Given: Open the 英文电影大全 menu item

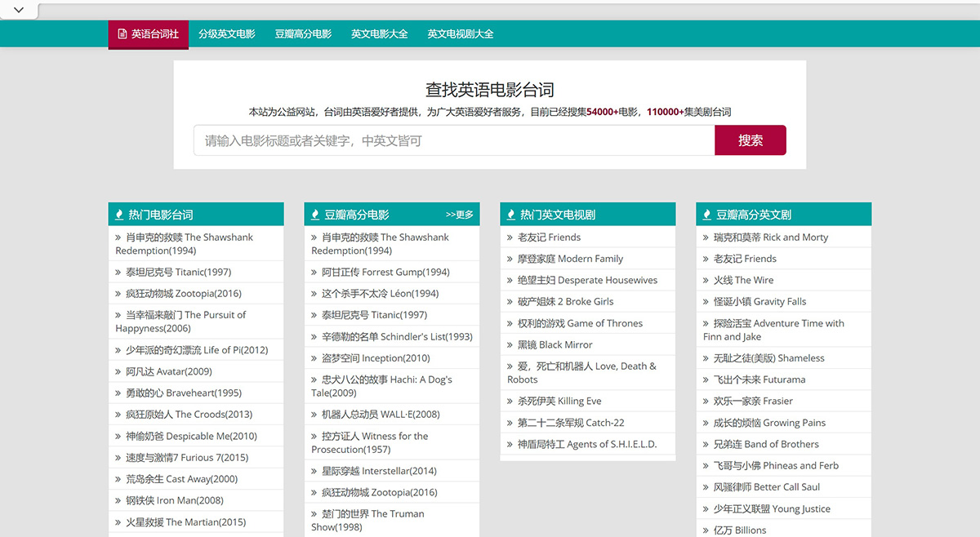Looking at the screenshot, I should pyautogui.click(x=380, y=34).
